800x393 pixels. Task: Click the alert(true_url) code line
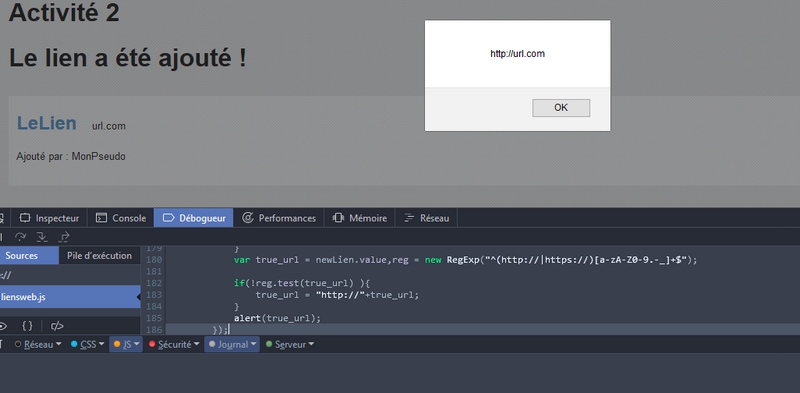pos(277,318)
